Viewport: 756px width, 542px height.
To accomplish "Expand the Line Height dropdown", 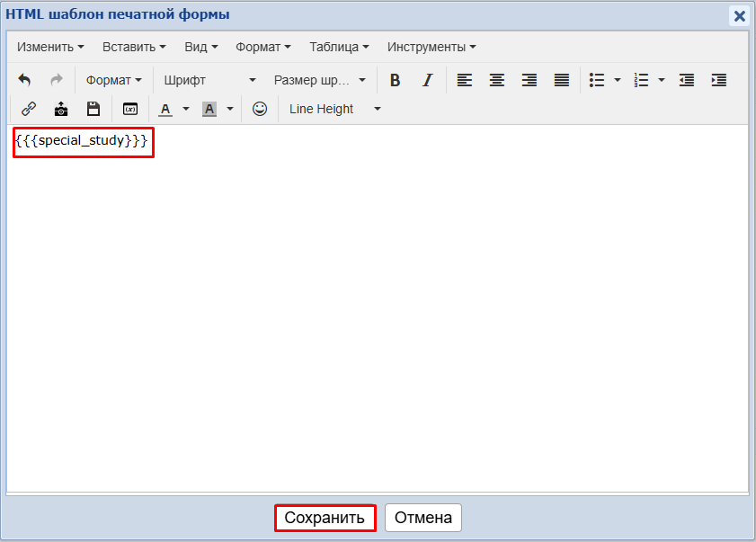I will 334,109.
